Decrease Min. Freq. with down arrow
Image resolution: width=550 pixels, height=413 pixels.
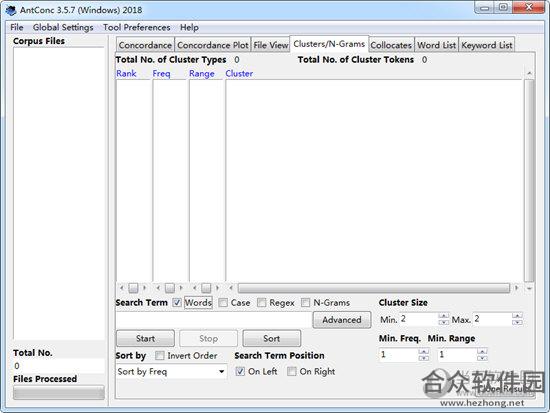pos(424,358)
